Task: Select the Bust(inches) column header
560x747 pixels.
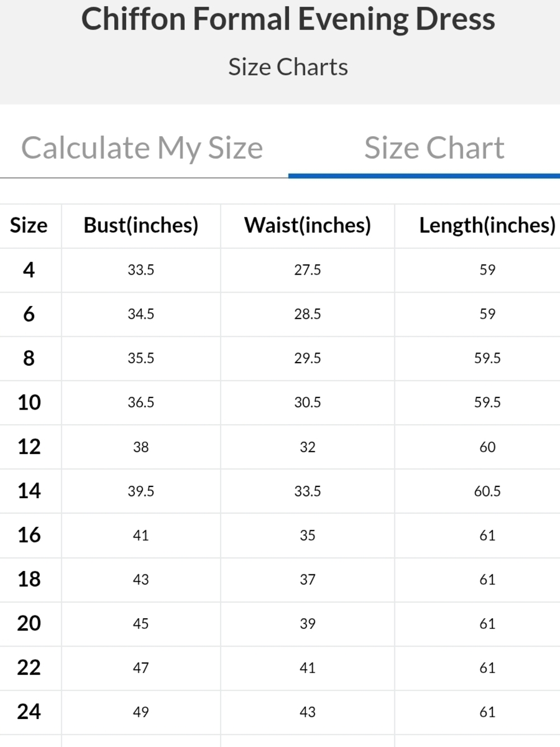Action: click(141, 225)
